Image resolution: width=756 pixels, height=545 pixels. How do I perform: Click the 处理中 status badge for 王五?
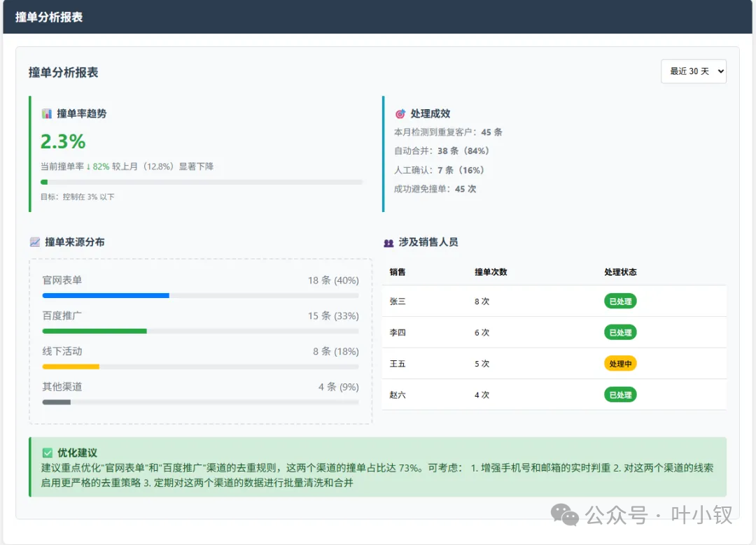pos(620,364)
